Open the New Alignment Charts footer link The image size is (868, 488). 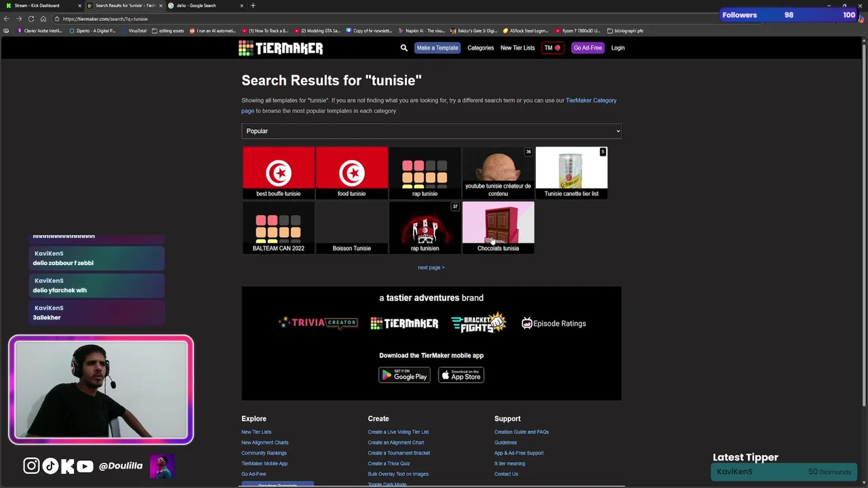(264, 443)
